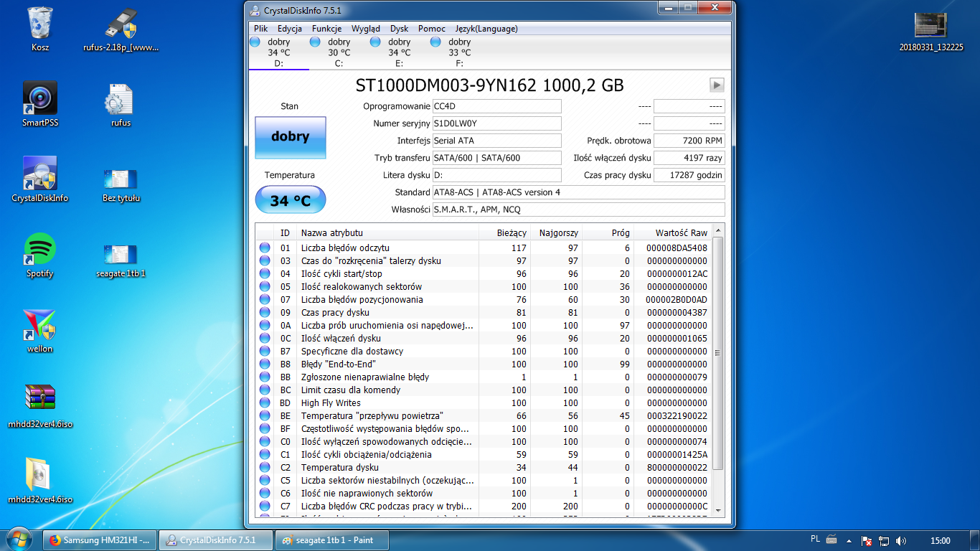Click the Tryb transferu SATA/600 field
The width and height of the screenshot is (980, 551).
click(x=497, y=158)
